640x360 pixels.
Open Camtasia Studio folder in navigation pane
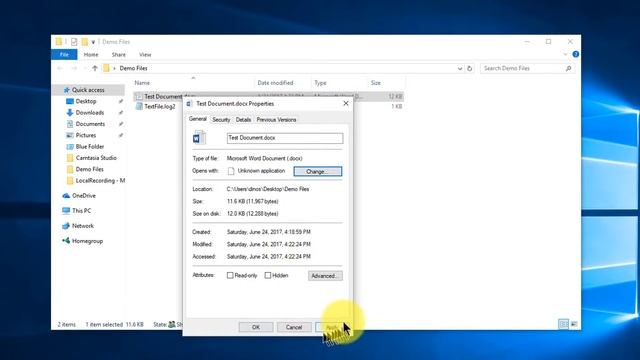[x=96, y=158]
